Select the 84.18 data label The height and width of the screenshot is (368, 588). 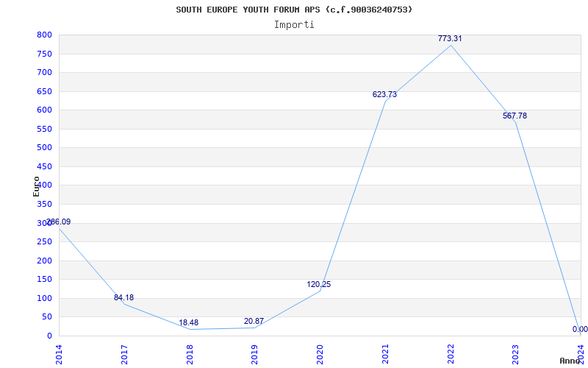[x=123, y=297]
